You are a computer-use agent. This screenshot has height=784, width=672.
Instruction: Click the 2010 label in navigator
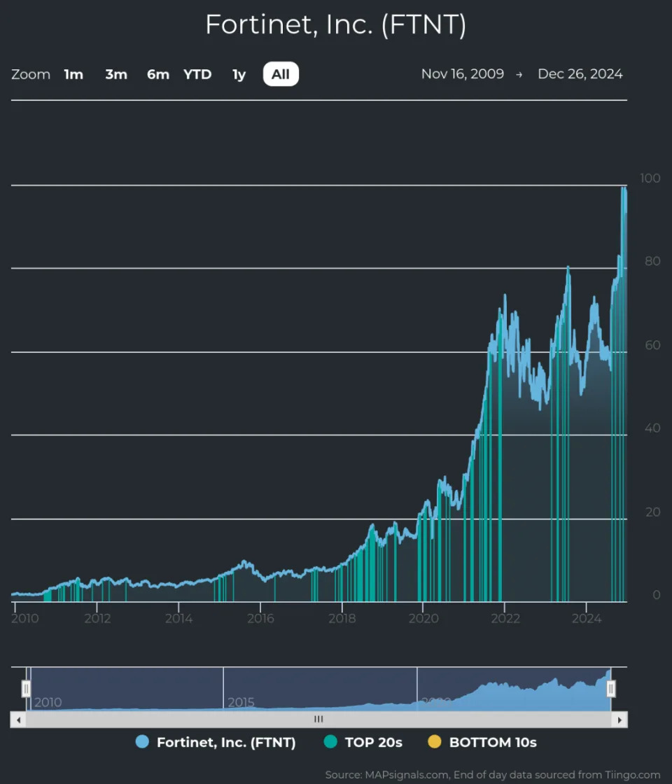pos(48,703)
